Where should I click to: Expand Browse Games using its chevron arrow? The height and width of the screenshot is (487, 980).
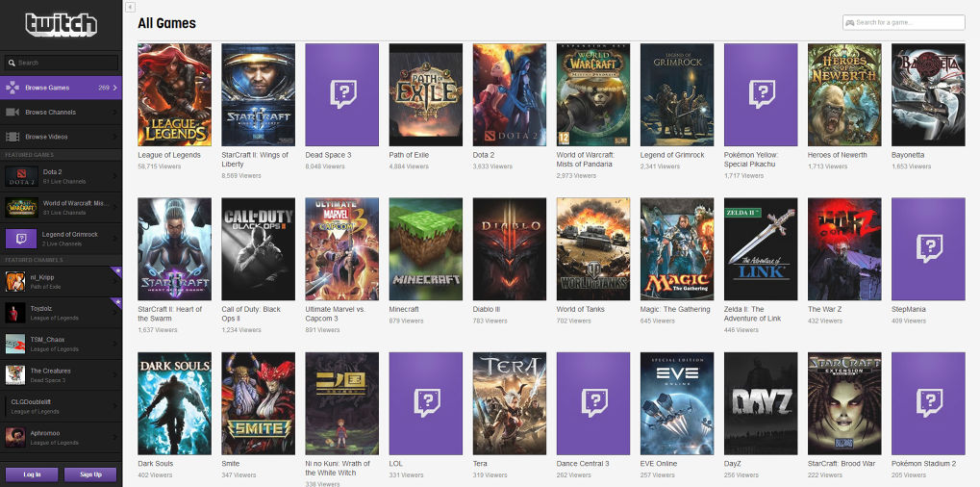point(114,88)
